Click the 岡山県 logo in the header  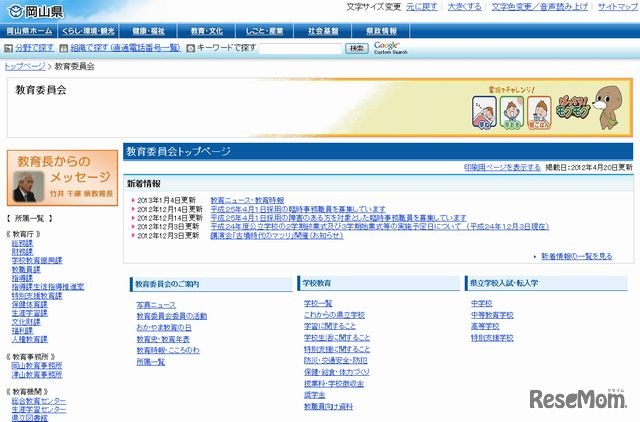point(36,11)
